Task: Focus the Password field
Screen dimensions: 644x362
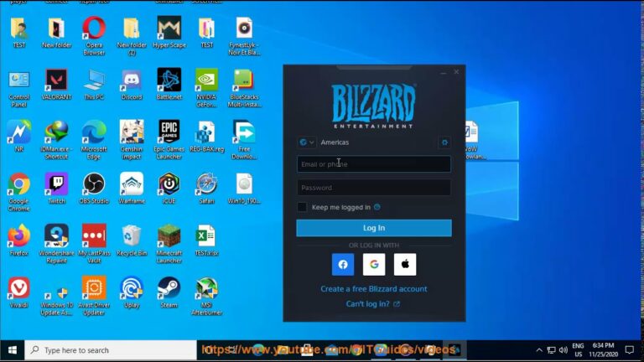Action: point(374,188)
